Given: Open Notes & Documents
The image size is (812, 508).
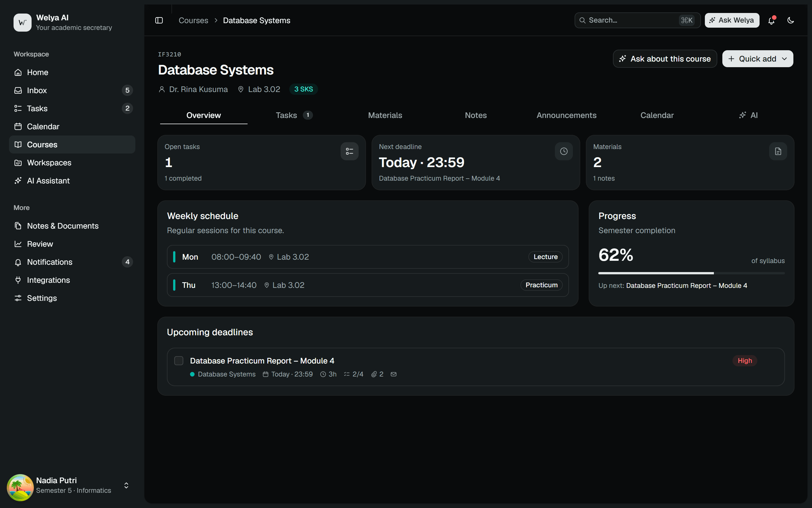Looking at the screenshot, I should [x=72, y=226].
